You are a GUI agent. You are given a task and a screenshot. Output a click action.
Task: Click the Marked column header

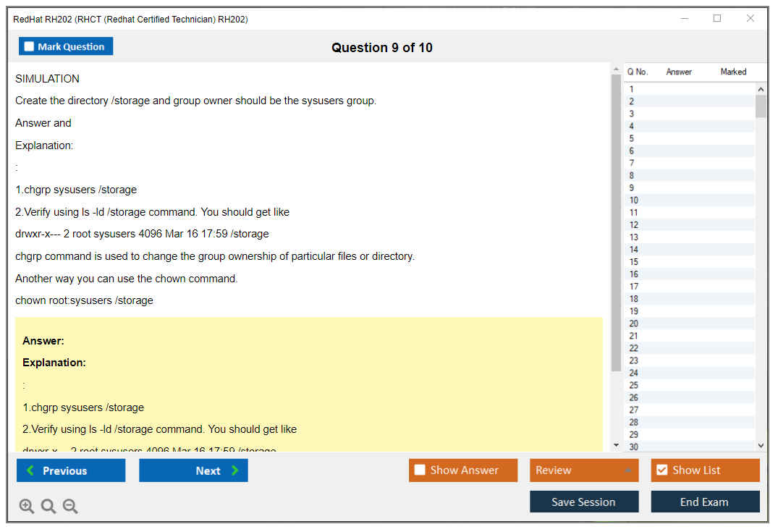click(733, 72)
